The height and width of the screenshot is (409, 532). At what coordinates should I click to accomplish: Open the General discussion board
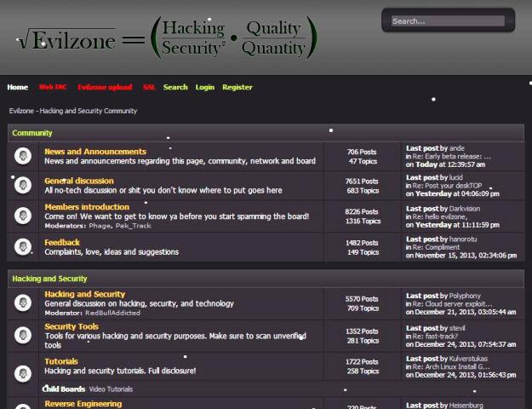[79, 181]
